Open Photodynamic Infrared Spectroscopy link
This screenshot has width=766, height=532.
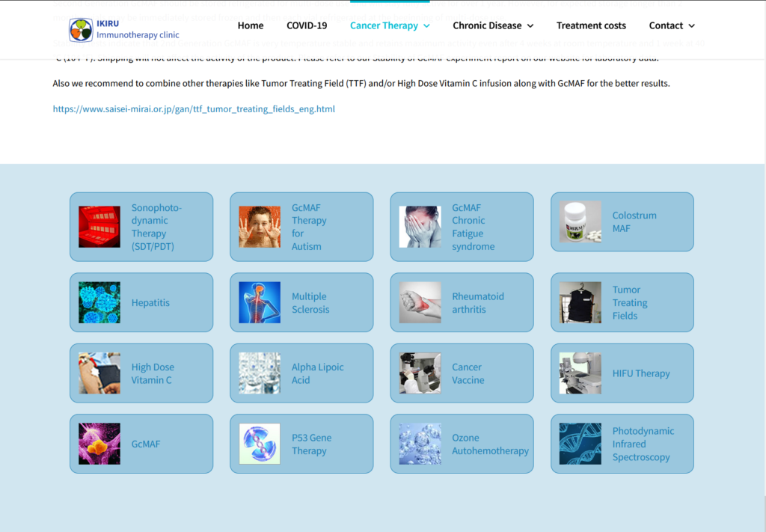coord(643,444)
